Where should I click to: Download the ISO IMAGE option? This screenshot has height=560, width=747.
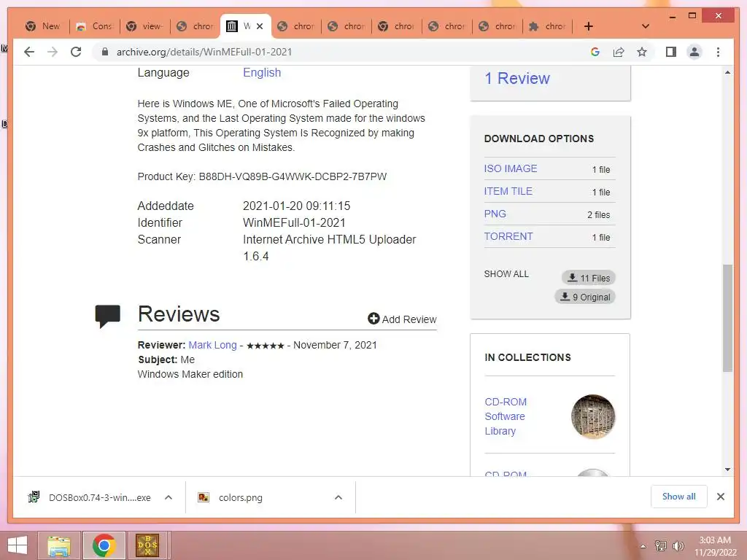pos(510,168)
